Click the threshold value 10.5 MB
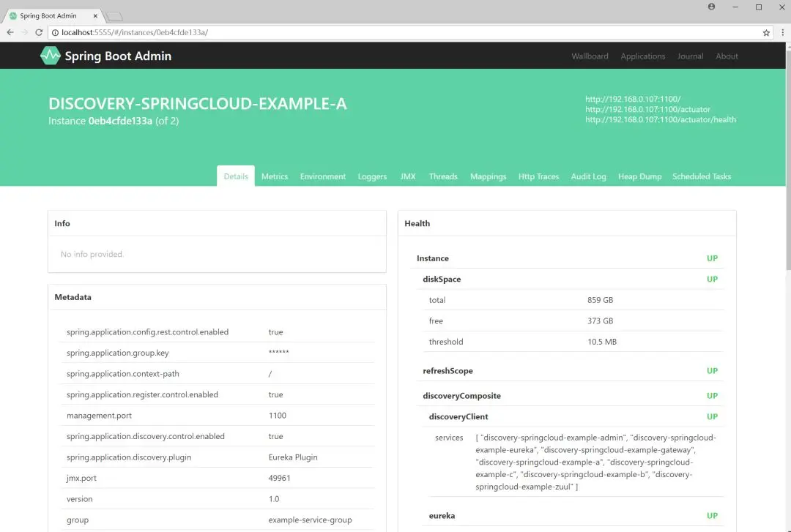Screen dimensions: 791x532 [x=602, y=342]
